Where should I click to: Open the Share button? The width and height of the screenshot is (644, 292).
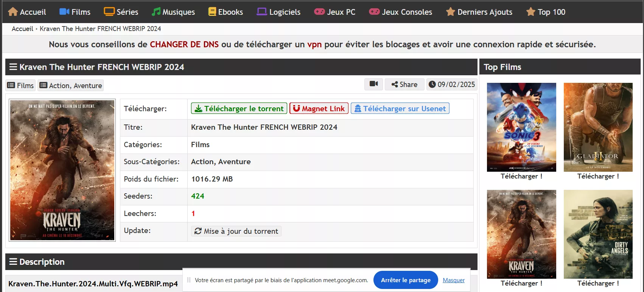[404, 84]
